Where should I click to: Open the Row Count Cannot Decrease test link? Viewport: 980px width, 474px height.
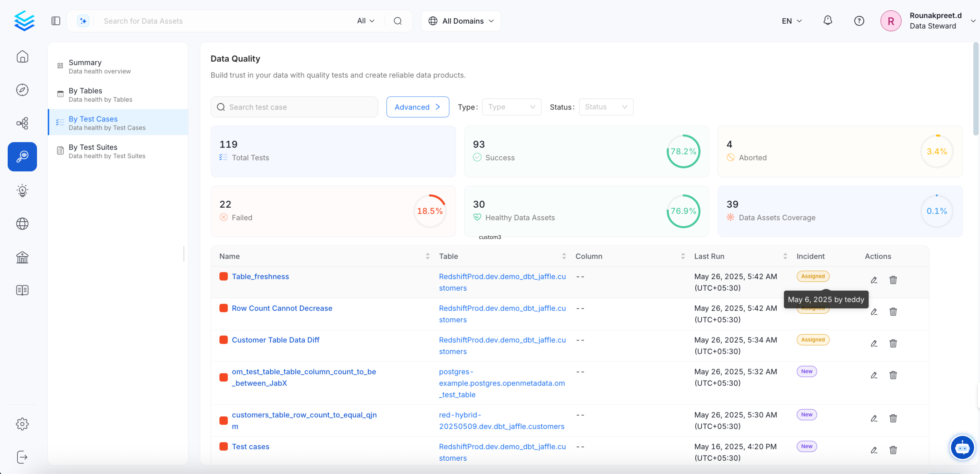tap(282, 308)
